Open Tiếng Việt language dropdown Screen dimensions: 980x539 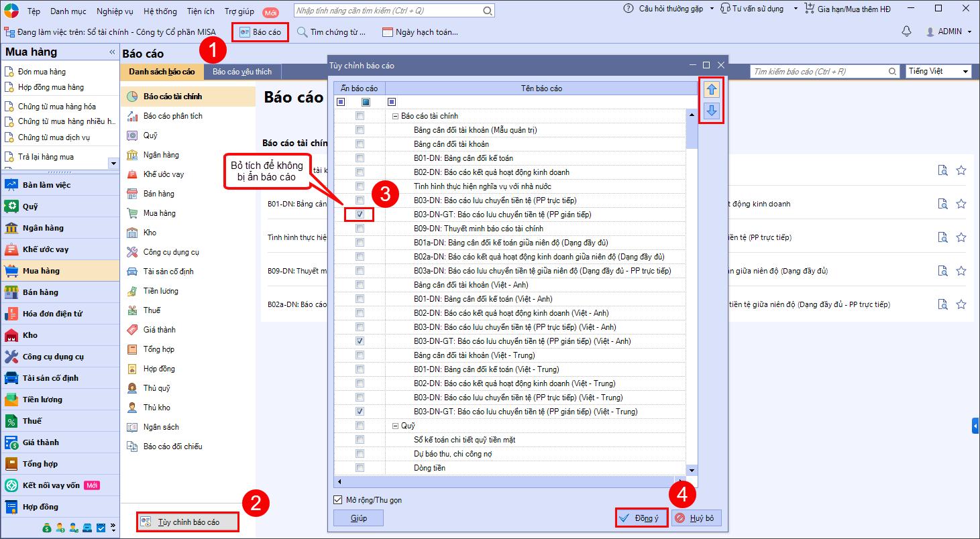pyautogui.click(x=938, y=71)
